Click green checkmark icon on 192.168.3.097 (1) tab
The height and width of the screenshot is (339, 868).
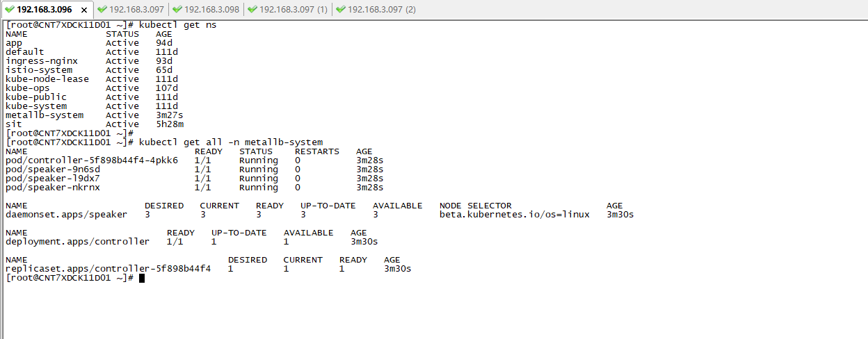click(x=252, y=10)
